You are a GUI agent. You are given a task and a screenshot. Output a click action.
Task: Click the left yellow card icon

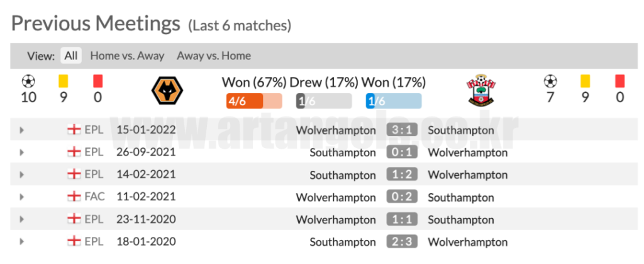tap(64, 81)
